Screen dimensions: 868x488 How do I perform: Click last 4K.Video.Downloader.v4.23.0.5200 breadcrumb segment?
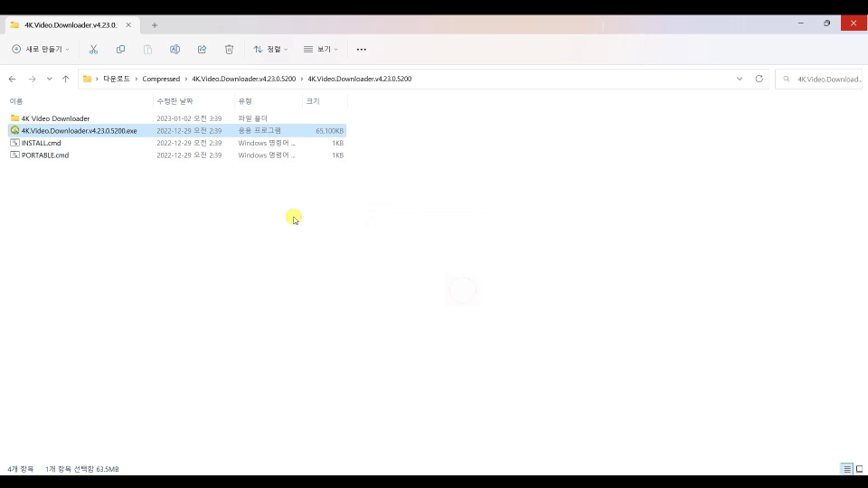[x=359, y=79]
